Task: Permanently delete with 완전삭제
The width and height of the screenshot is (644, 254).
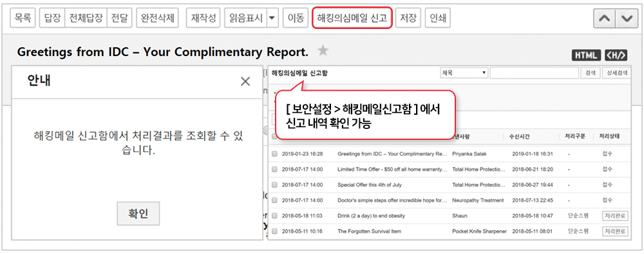Action: (x=157, y=18)
